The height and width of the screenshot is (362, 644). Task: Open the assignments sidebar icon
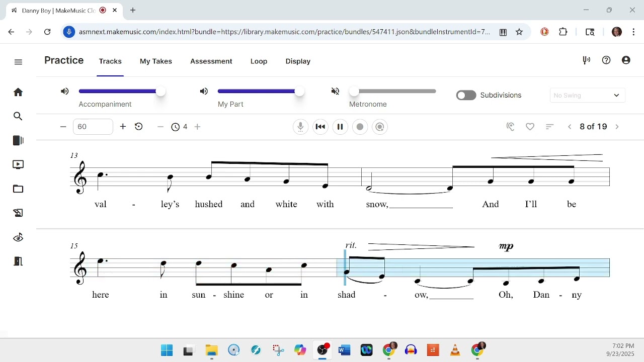click(18, 213)
